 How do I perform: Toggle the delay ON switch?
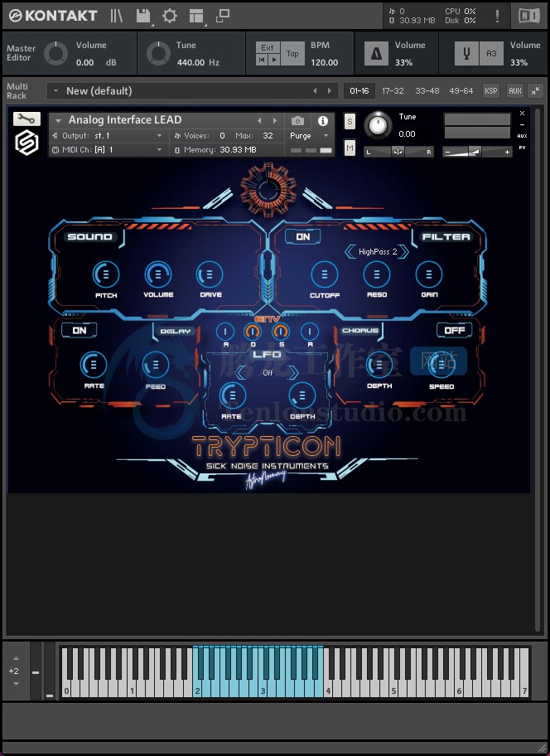(80, 330)
